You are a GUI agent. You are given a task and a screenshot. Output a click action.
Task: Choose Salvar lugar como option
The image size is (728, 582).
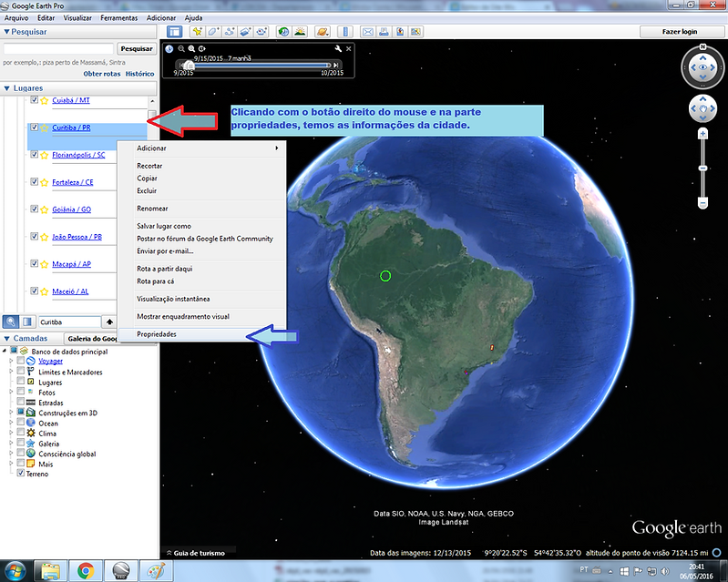(x=202, y=226)
